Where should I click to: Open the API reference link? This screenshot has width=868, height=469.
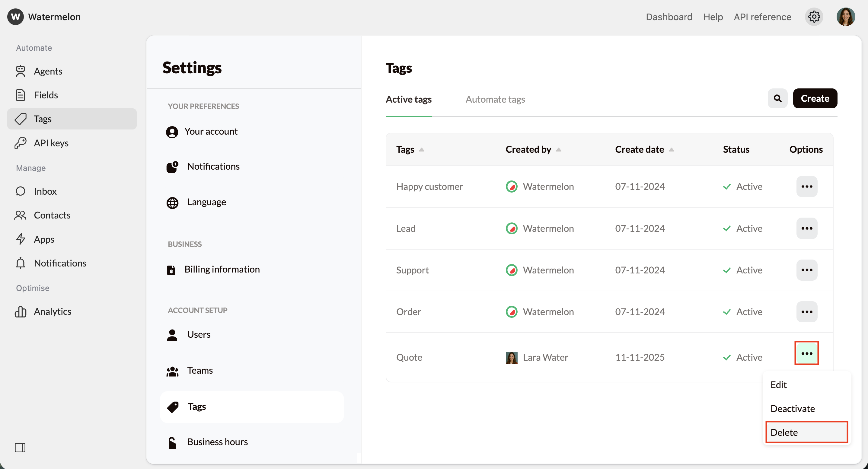pyautogui.click(x=762, y=17)
